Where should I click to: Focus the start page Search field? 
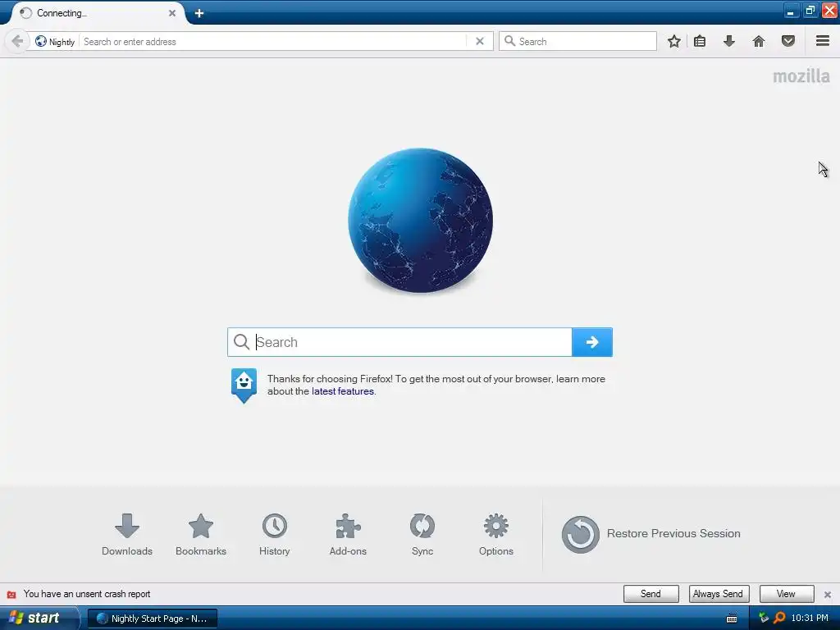(x=399, y=342)
